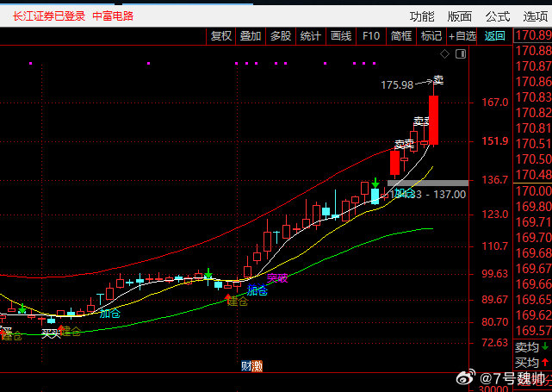The width and height of the screenshot is (552, 392).
Task: Open the 公式 menu
Action: [498, 16]
